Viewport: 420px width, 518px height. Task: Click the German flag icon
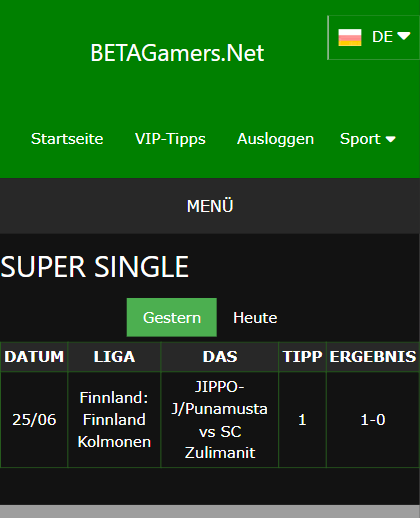[350, 37]
